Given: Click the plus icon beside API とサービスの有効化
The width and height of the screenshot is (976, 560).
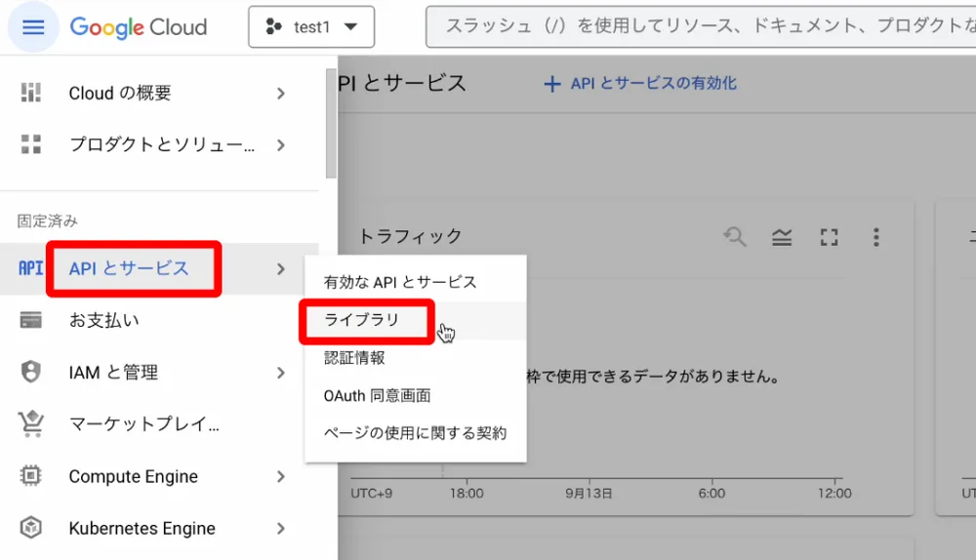Looking at the screenshot, I should [552, 84].
